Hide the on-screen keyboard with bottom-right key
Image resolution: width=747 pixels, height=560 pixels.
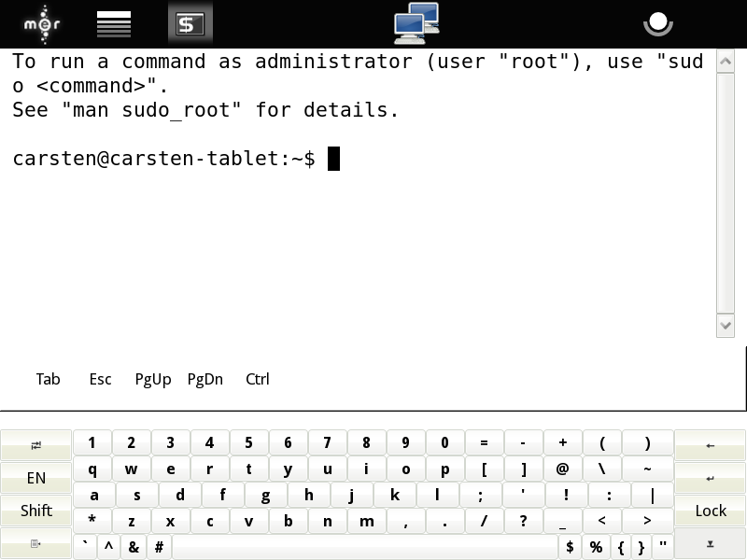coord(710,543)
